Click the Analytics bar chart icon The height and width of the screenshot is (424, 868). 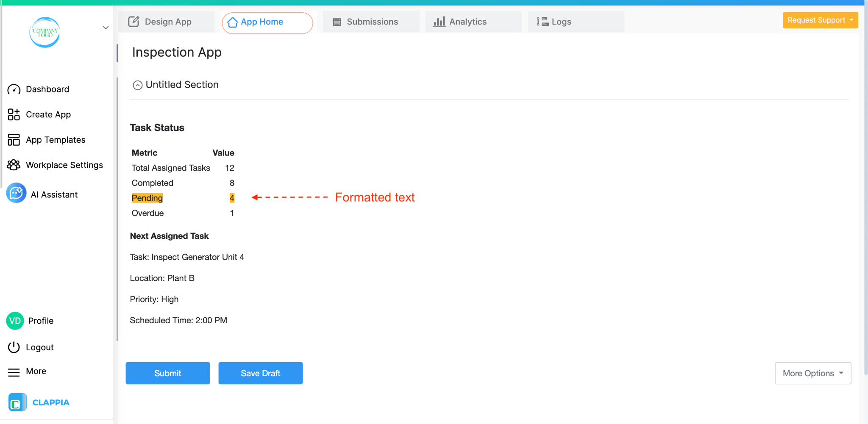tap(439, 22)
